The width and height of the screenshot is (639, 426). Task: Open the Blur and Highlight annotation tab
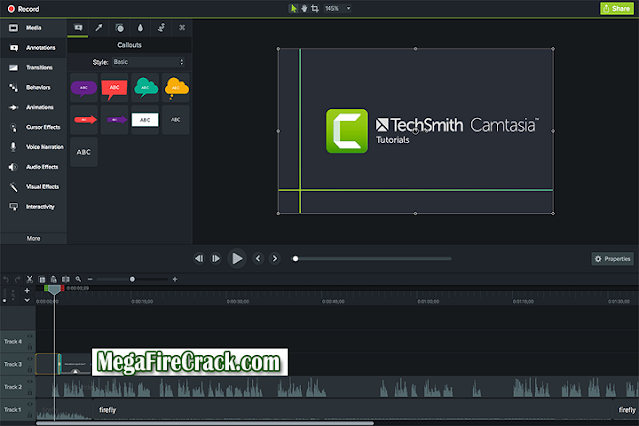[140, 28]
